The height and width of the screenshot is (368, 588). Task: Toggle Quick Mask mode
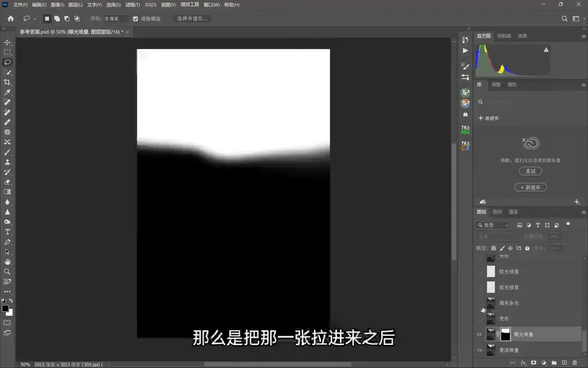click(x=7, y=323)
